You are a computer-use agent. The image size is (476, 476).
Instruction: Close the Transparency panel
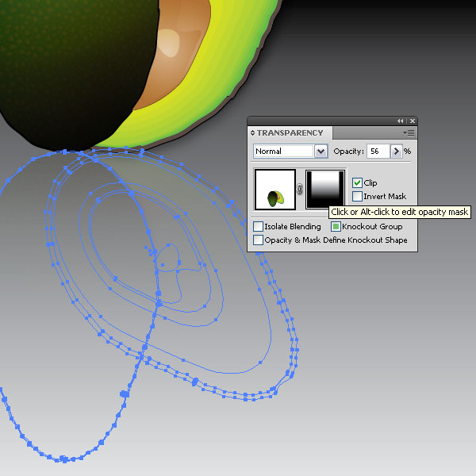pyautogui.click(x=413, y=121)
